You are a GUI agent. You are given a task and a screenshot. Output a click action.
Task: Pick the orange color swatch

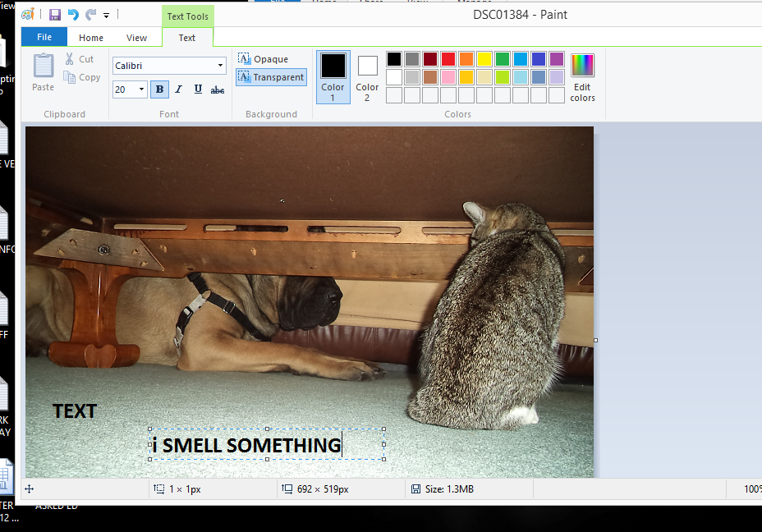466,59
